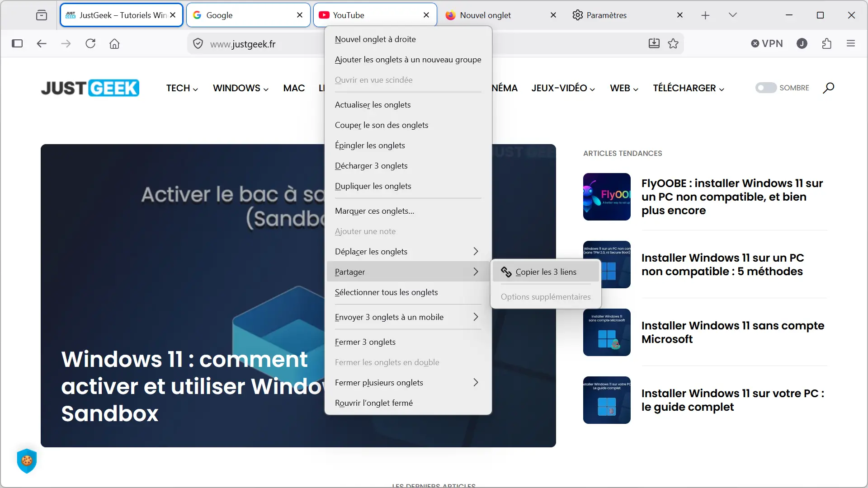The width and height of the screenshot is (868, 488).
Task: Click the 'le guide complet' article thumbnail
Action: coord(607,400)
